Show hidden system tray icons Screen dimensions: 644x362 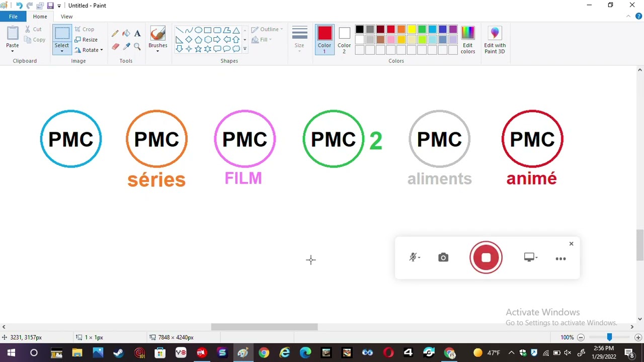(x=511, y=353)
